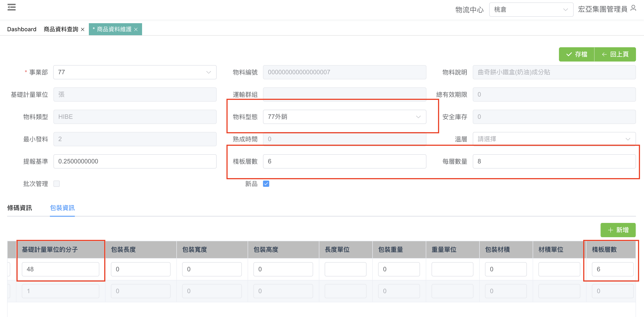Click the 包裝長度 column header
This screenshot has width=644, height=317.
pos(141,250)
